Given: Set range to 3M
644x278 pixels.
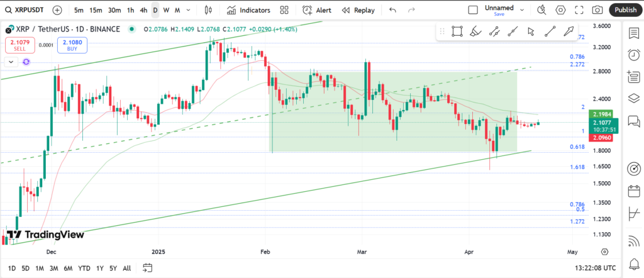Looking at the screenshot, I should click(x=53, y=268).
